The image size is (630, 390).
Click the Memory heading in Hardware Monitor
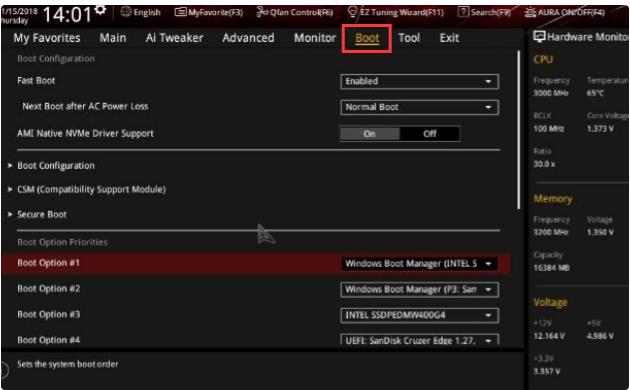click(x=553, y=199)
